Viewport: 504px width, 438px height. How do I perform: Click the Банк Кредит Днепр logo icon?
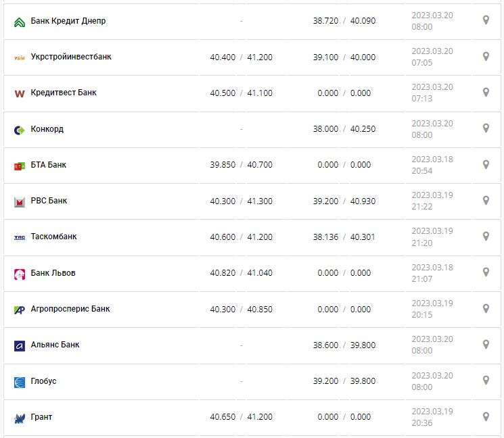(x=19, y=22)
